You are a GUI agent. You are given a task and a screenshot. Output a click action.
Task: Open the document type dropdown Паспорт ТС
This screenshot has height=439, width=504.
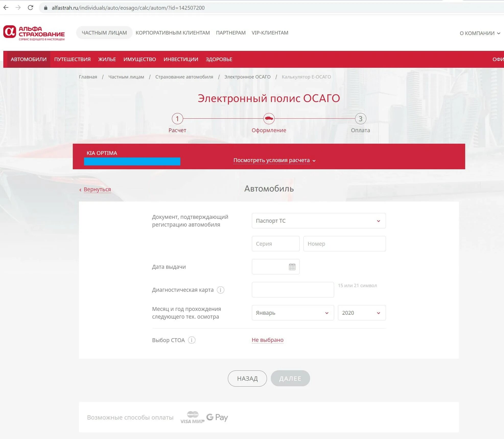319,221
